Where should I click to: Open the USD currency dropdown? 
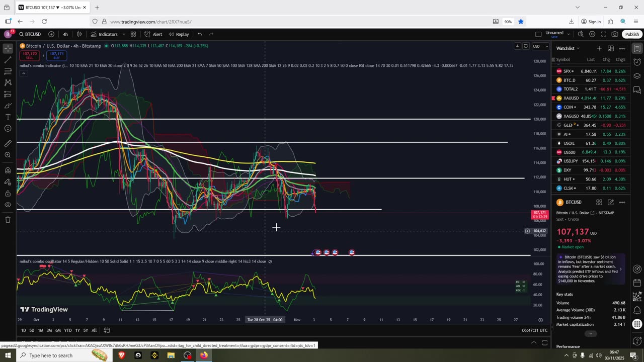point(540,46)
